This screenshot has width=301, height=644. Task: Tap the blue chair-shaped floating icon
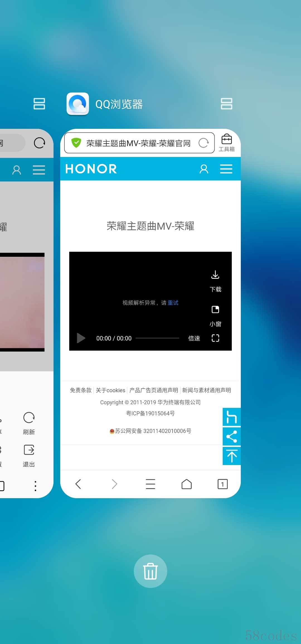click(x=232, y=417)
